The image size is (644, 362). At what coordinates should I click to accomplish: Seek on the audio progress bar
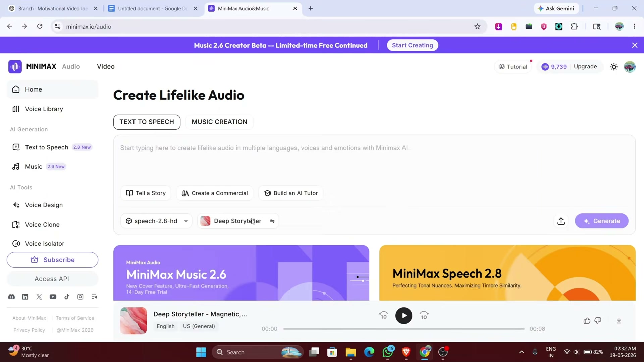(x=404, y=329)
